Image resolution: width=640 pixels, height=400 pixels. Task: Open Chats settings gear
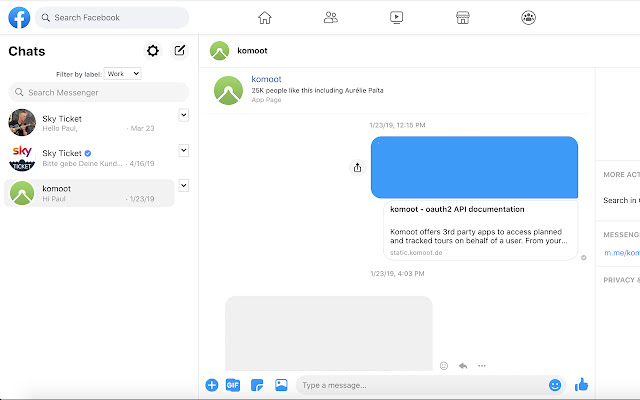coord(153,51)
